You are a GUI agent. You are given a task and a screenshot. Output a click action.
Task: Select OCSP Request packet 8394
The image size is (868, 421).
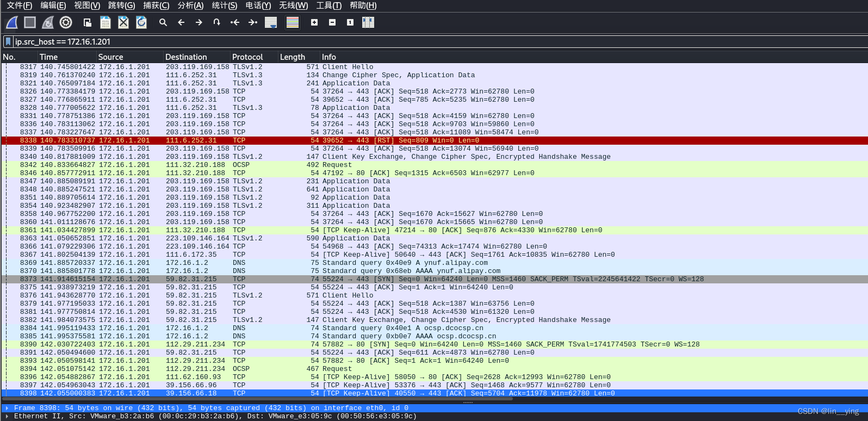[x=434, y=369]
